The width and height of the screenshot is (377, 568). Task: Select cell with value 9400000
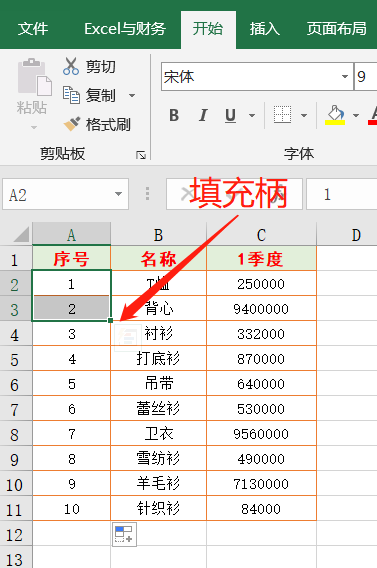(261, 309)
